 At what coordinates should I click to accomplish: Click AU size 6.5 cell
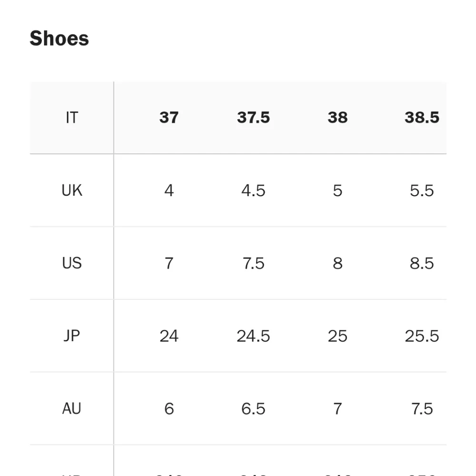coord(253,408)
